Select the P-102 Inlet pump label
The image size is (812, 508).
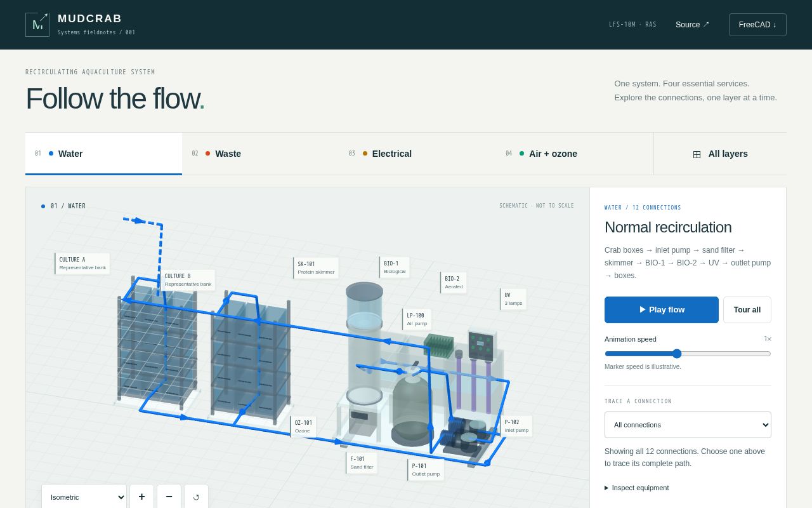tap(516, 426)
